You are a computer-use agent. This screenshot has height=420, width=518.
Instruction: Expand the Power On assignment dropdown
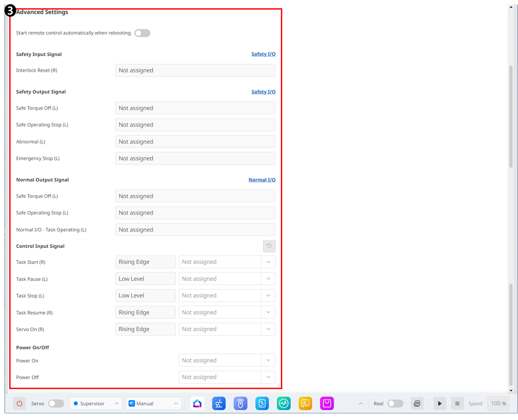tap(268, 360)
